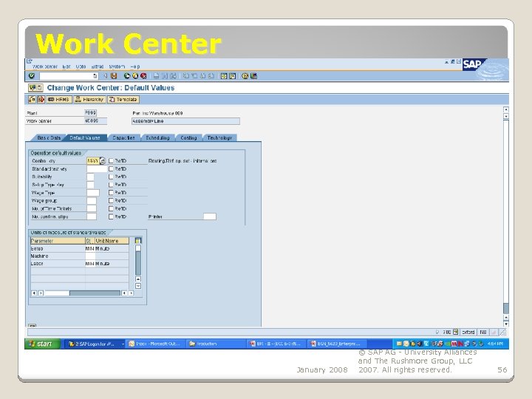Click the SAP session menu icon at top-left
Screen dimensions: 532x399
point(30,61)
